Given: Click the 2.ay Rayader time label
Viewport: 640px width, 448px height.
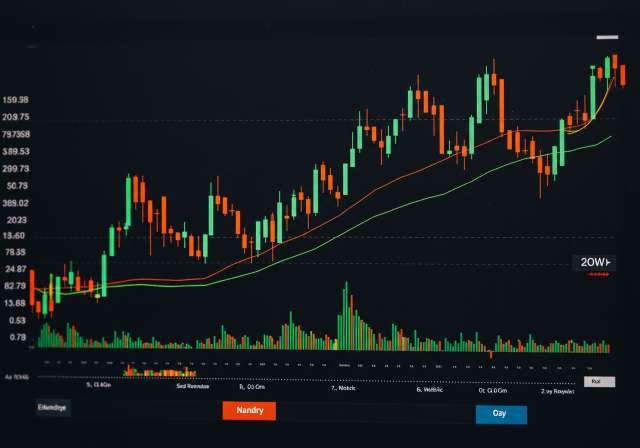Looking at the screenshot, I should tap(558, 392).
